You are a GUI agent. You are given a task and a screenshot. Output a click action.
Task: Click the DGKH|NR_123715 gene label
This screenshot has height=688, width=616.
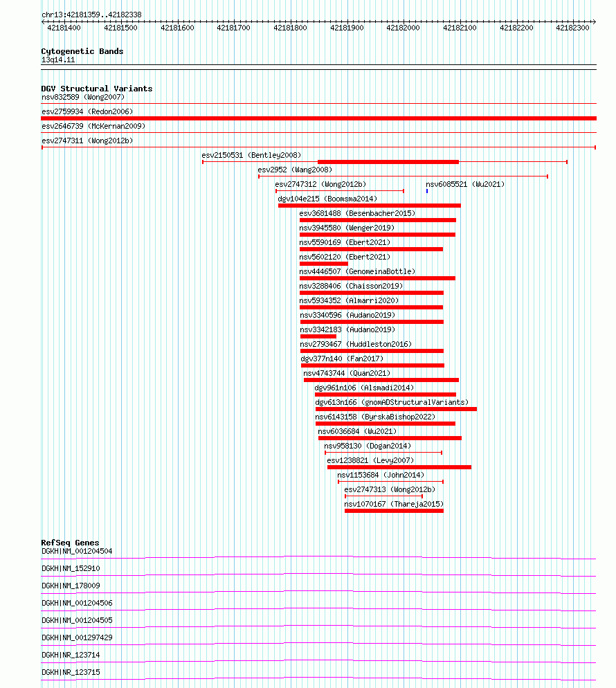coord(71,672)
